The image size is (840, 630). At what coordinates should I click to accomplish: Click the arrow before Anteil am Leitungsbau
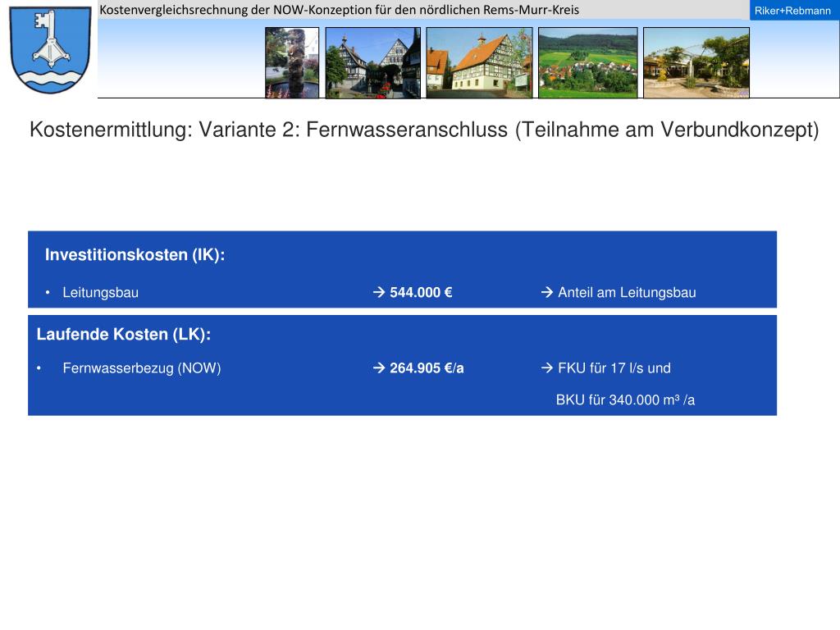tap(547, 292)
